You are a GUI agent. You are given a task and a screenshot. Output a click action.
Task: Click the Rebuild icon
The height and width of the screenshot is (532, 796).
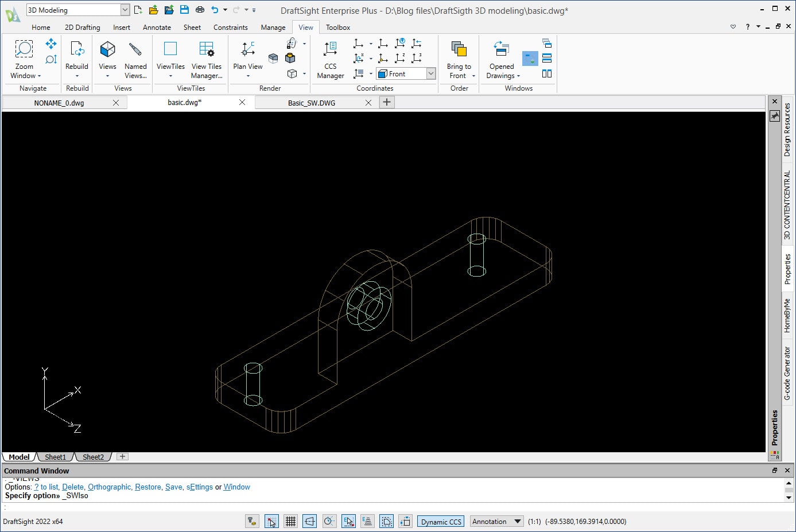point(77,49)
